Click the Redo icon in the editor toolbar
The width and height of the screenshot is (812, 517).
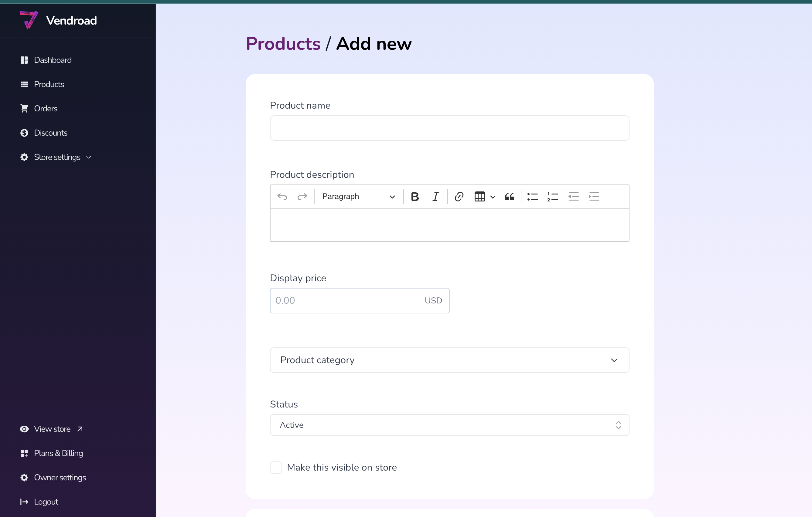click(302, 197)
